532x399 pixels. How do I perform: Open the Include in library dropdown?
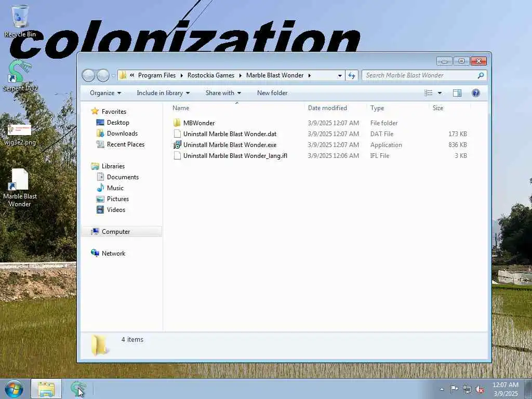pyautogui.click(x=163, y=93)
